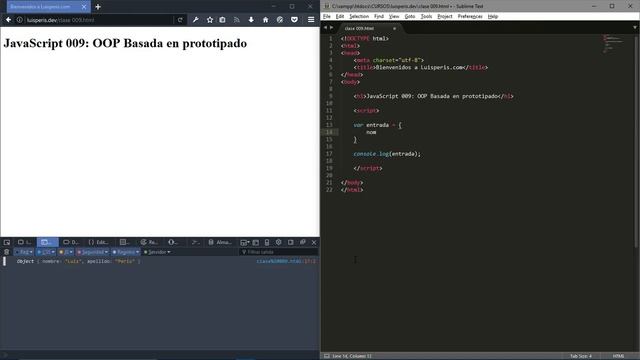Reload the page in Firefox
Image resolution: width=640 pixels, height=360 pixels.
[180, 20]
